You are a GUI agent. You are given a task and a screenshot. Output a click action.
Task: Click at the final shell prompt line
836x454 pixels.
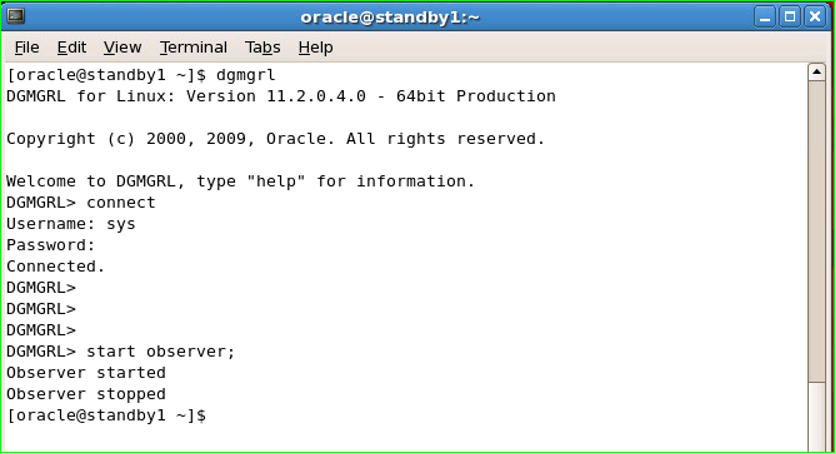coord(106,416)
